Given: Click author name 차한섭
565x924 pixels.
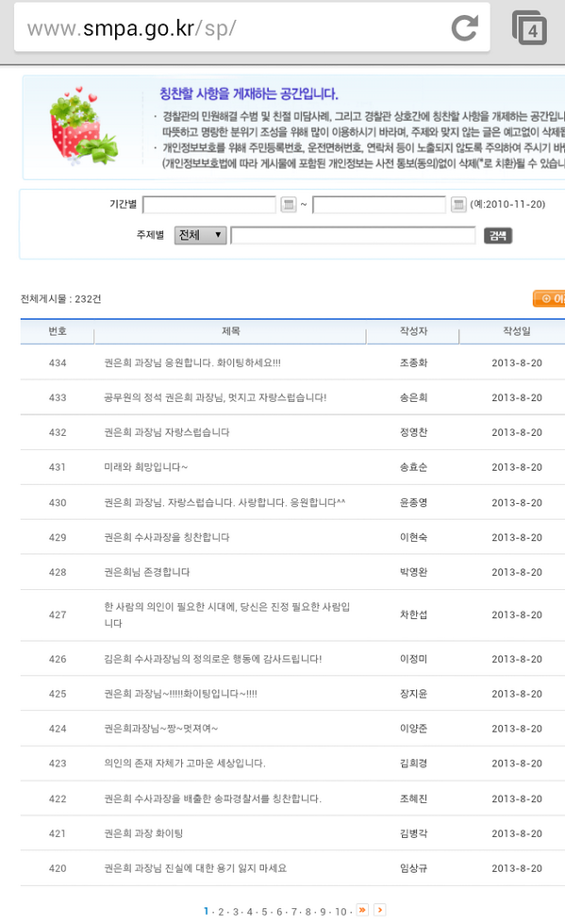Looking at the screenshot, I should 413,614.
